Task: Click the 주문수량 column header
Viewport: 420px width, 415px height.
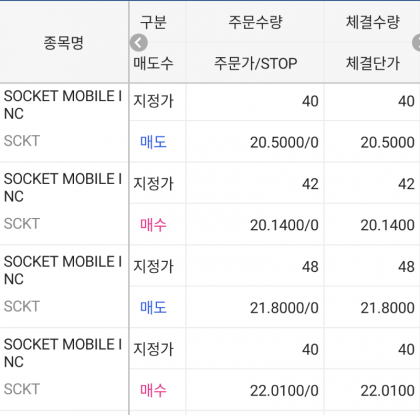Action: [255, 22]
